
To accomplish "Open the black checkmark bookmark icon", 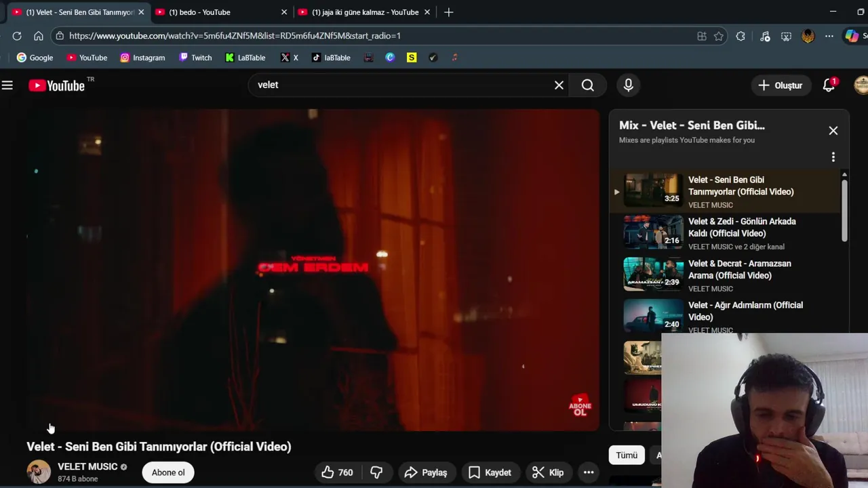I will [433, 58].
